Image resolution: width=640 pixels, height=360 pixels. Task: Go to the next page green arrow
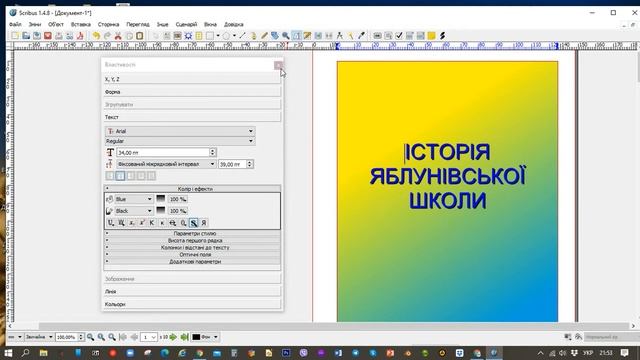coord(173,337)
